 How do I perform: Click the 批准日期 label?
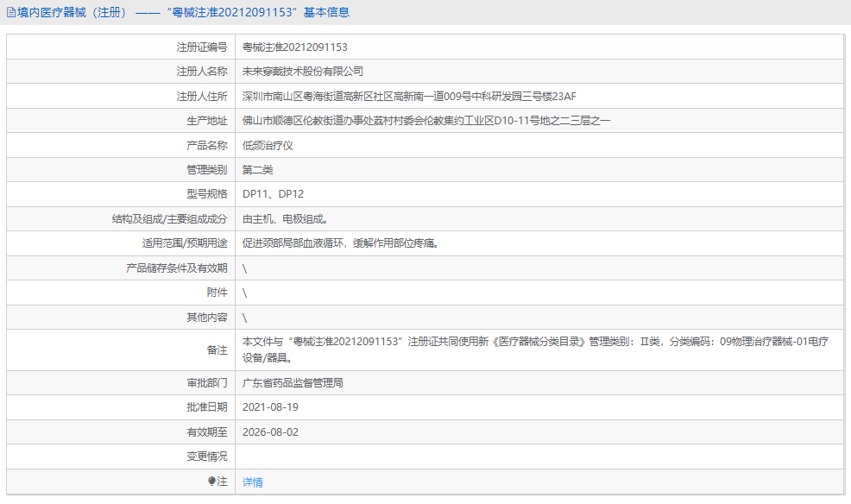coord(207,406)
